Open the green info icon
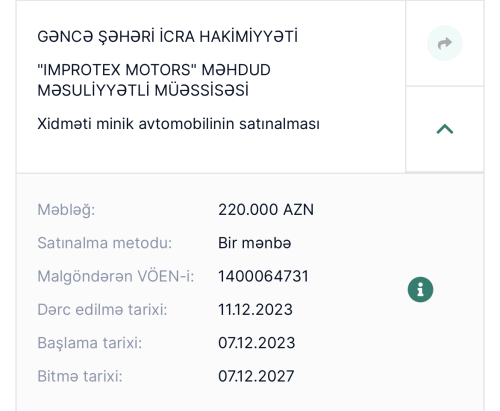 420,289
